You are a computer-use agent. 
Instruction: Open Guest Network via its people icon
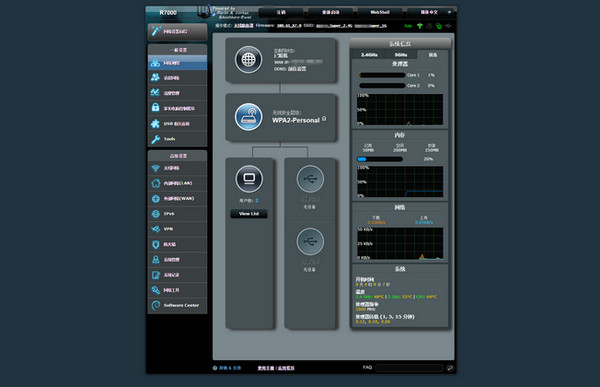point(155,78)
